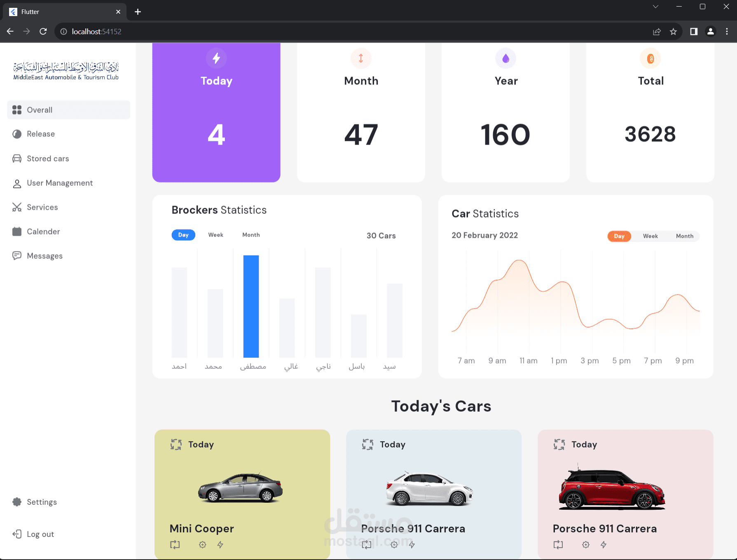
Task: Open the Services menu item
Action: click(x=42, y=207)
